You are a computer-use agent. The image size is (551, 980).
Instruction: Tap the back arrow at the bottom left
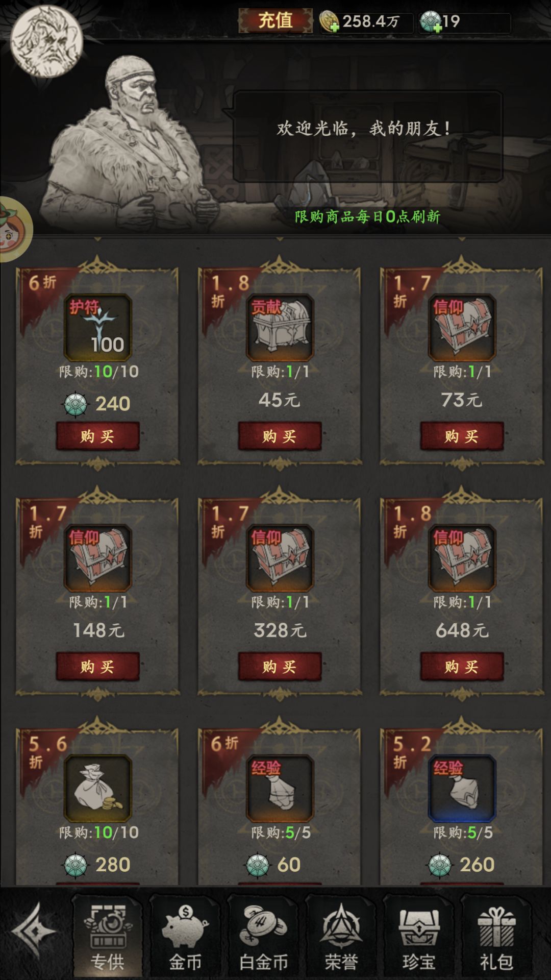coord(34,931)
